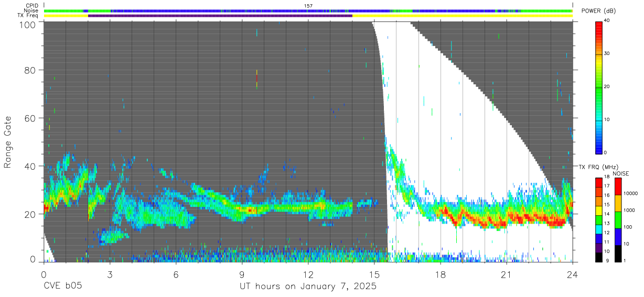Image resolution: width=644 pixels, height=297 pixels.
Task: Click the NOISE legend title
Action: [x=621, y=173]
